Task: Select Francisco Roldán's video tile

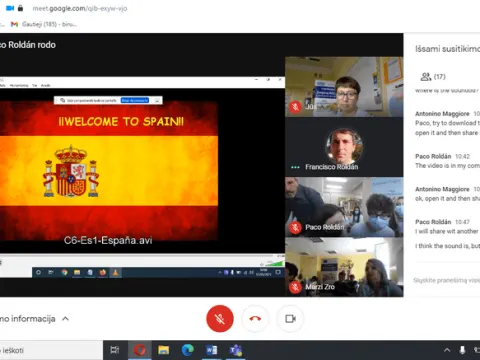Action: (344, 147)
